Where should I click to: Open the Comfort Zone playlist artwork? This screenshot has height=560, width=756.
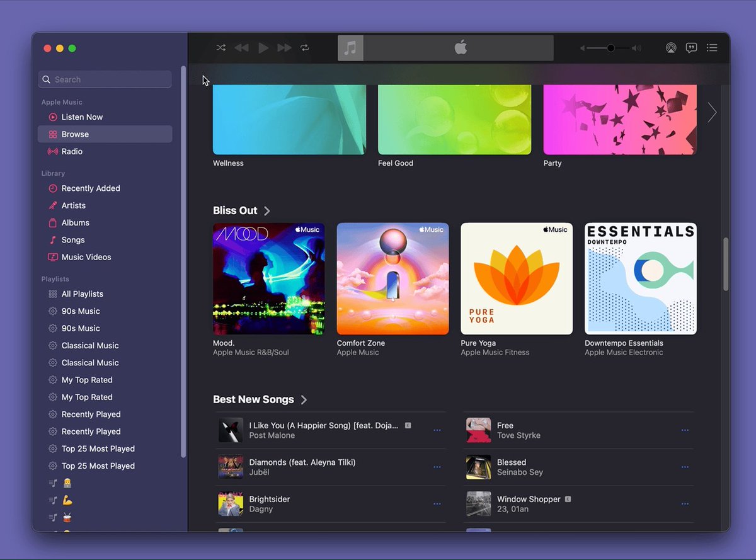393,278
